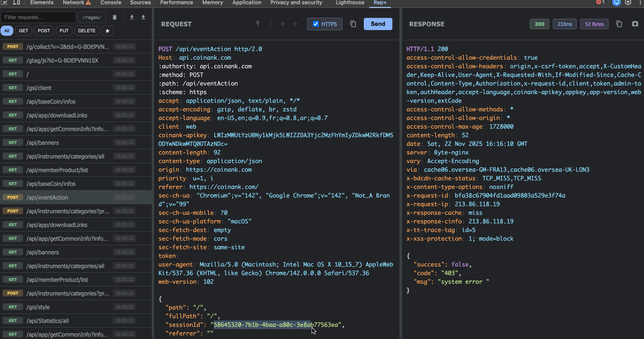
Task: Toggle the starred requests filter
Action: pyautogui.click(x=108, y=31)
